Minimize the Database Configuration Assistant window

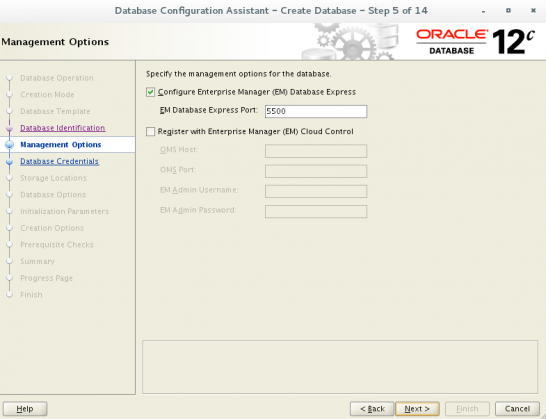pyautogui.click(x=483, y=11)
